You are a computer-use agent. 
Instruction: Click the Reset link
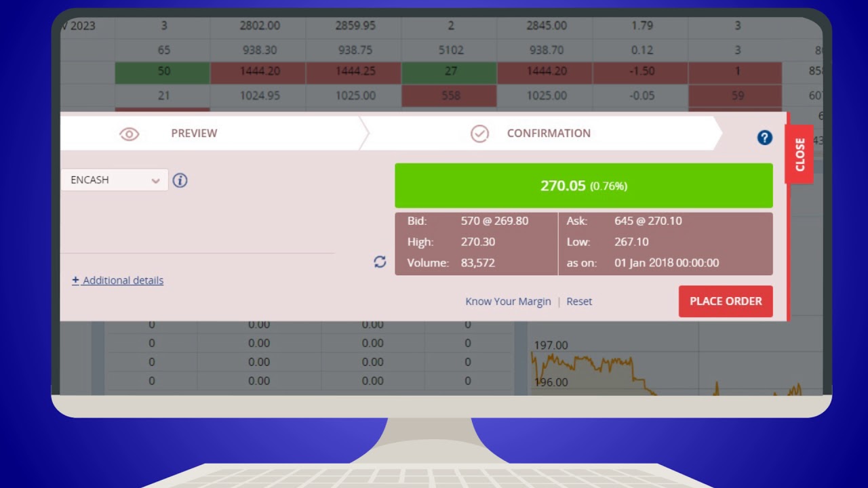coord(579,302)
